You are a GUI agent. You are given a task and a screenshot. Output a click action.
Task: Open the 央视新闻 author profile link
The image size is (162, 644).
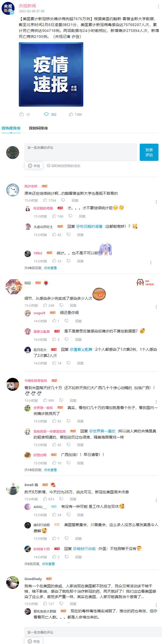click(x=27, y=6)
